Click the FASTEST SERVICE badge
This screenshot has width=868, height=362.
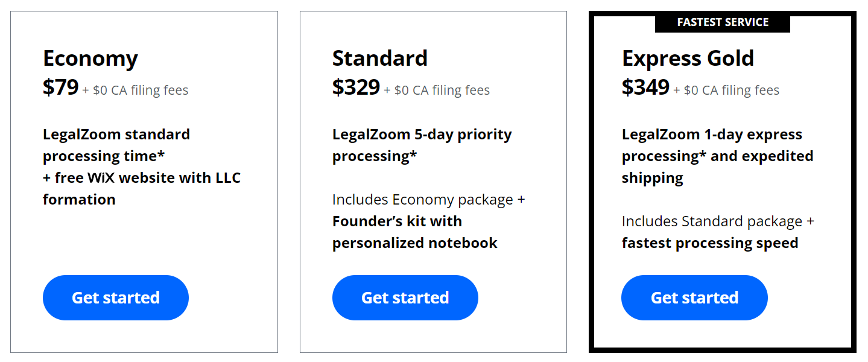click(723, 22)
